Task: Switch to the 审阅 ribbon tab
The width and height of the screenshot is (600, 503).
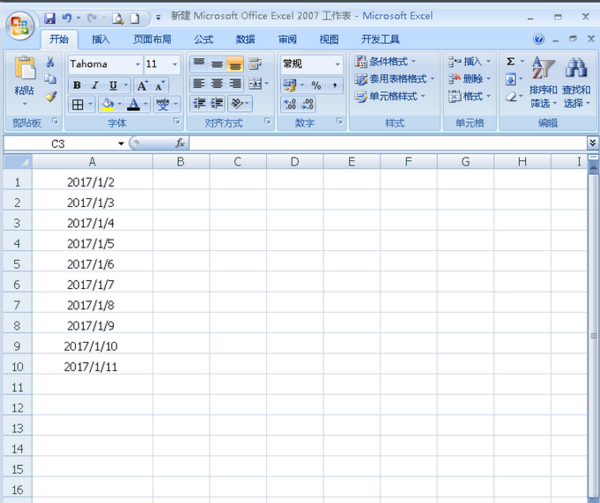Action: [x=287, y=39]
